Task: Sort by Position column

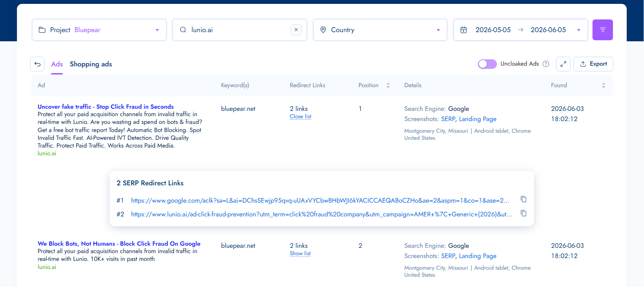Action: point(388,85)
